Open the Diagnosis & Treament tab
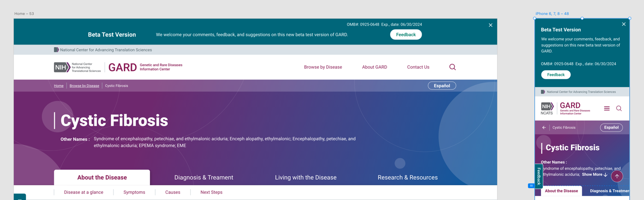The height and width of the screenshot is (200, 644). 203,178
